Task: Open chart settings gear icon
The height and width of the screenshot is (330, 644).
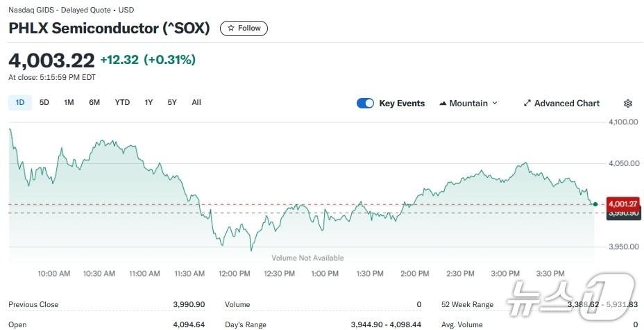Action: click(628, 104)
